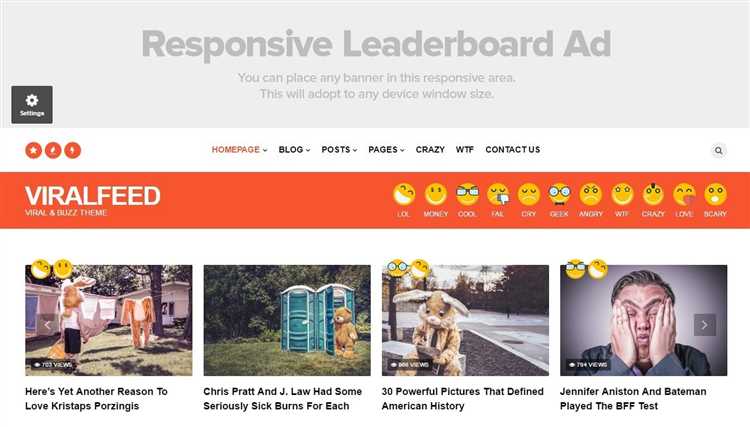The image size is (750, 427).
Task: Click the lightning bolt icon in header
Action: click(73, 150)
